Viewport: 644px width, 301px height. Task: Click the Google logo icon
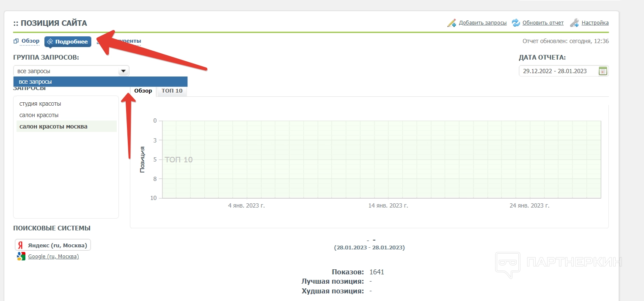coord(21,256)
